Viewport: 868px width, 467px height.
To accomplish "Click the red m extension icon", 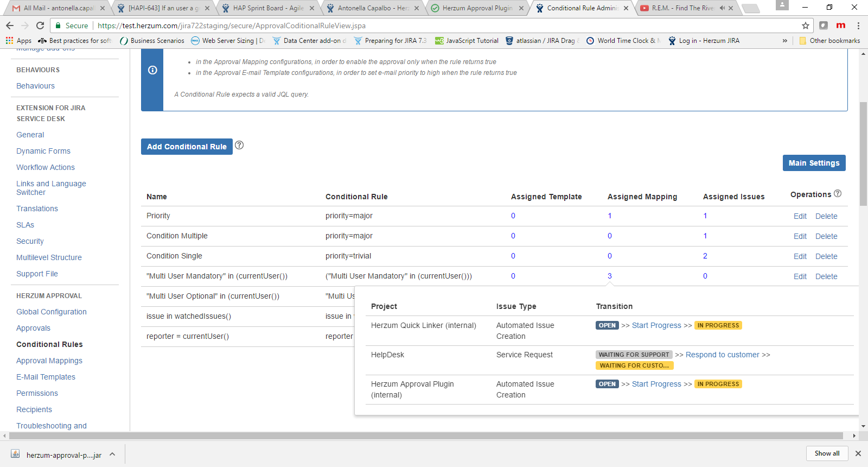I will coord(841,26).
